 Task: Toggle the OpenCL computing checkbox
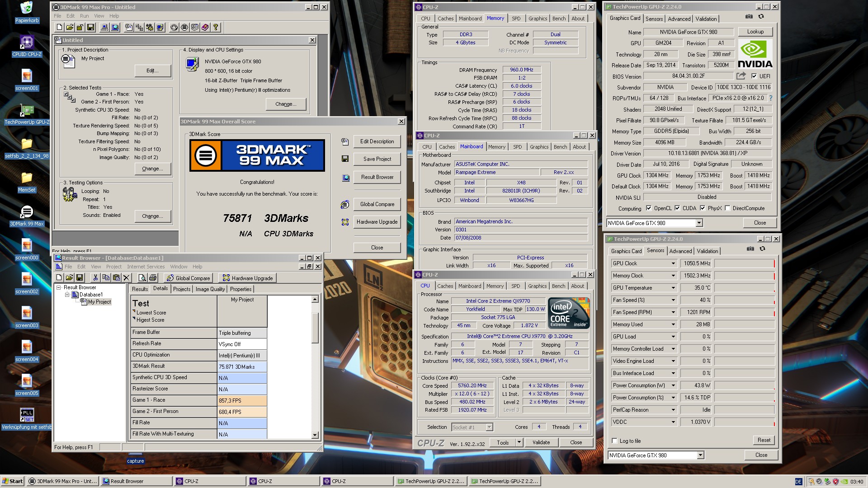[649, 208]
